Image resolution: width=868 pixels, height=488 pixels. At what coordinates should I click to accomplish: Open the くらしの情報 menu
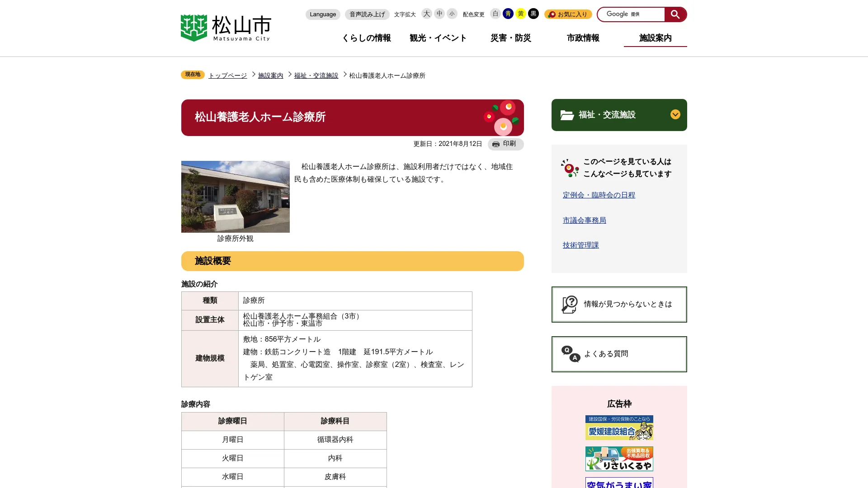coord(366,38)
